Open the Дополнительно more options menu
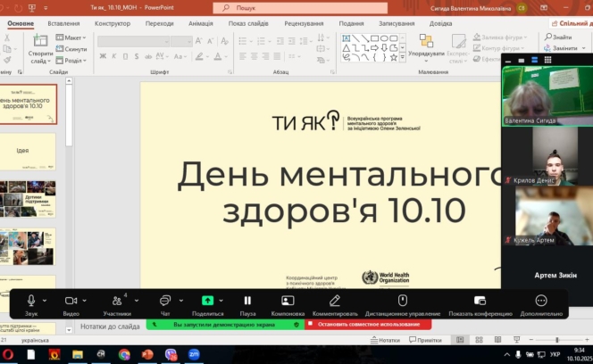The height and width of the screenshot is (364, 593). click(541, 302)
